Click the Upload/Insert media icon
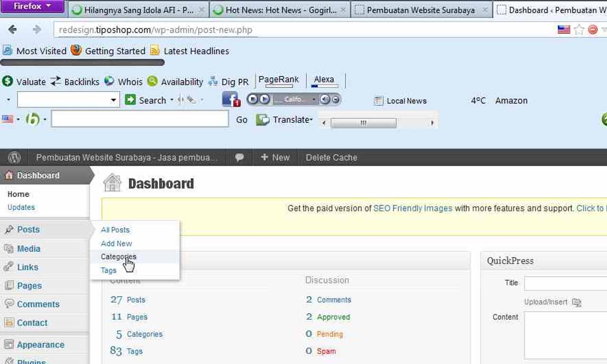 tap(577, 302)
